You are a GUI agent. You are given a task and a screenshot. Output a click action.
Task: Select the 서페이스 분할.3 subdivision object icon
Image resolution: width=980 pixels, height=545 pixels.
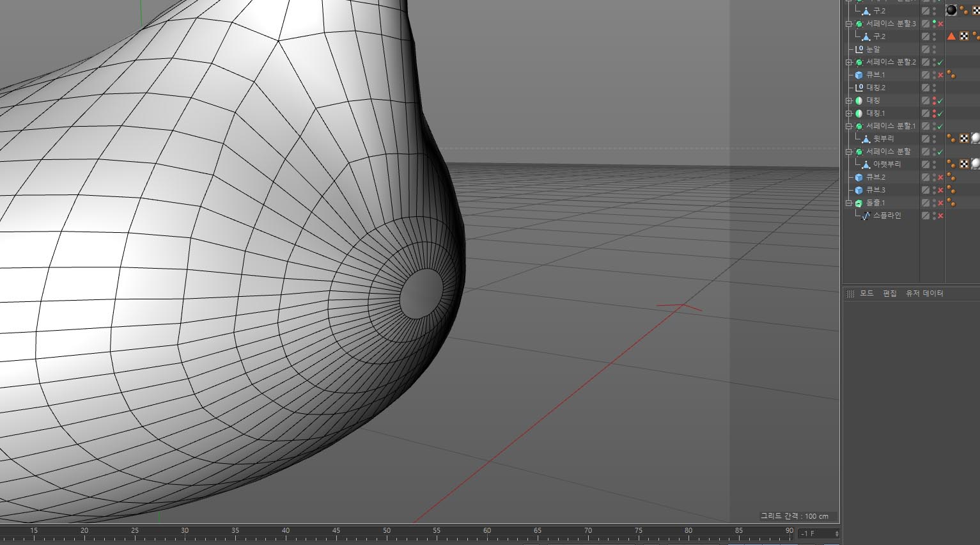(859, 24)
